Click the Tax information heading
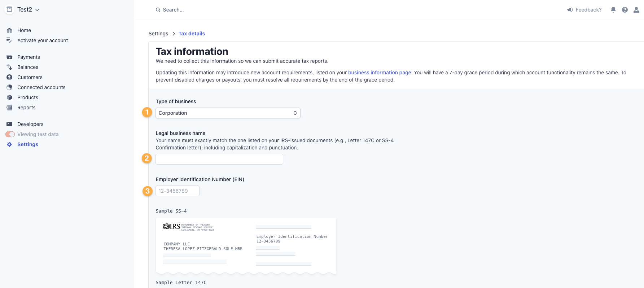Viewport: 644px width, 288px height. point(192,51)
